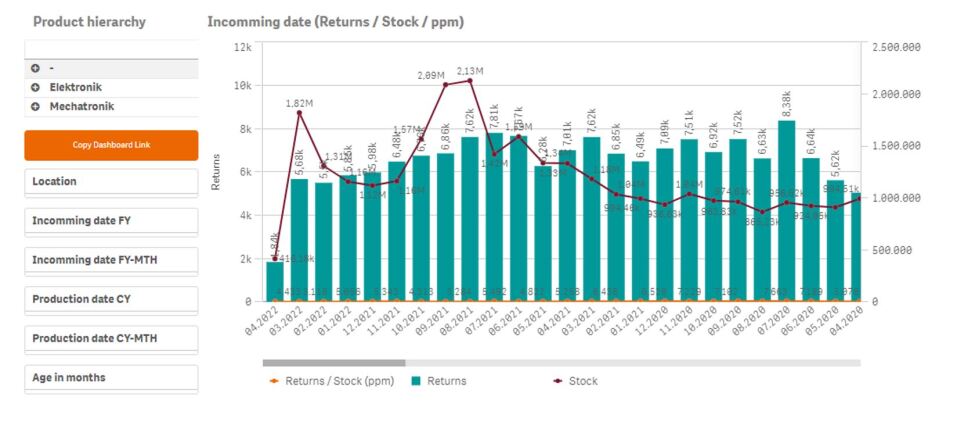Click the 2,13M Stock line peak point
The width and height of the screenshot is (957, 422).
pos(469,81)
